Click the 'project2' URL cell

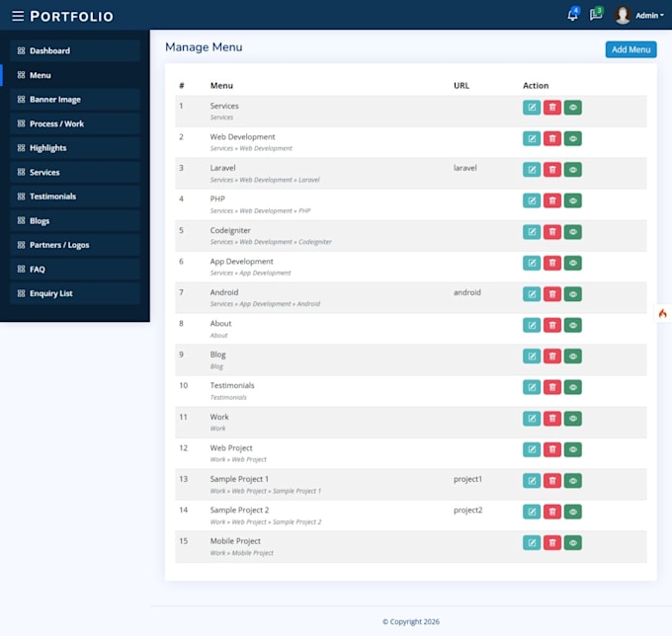468,511
